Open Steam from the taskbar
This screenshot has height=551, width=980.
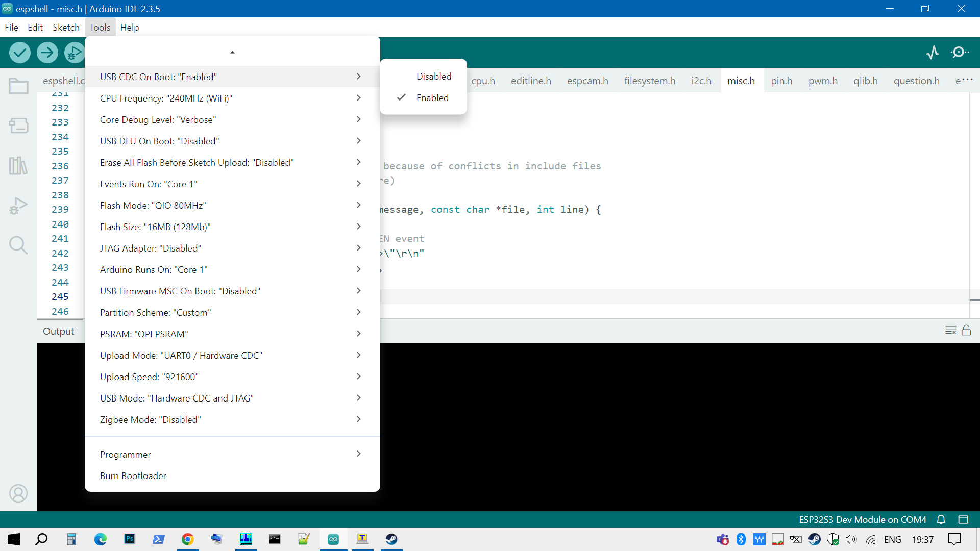pyautogui.click(x=391, y=539)
